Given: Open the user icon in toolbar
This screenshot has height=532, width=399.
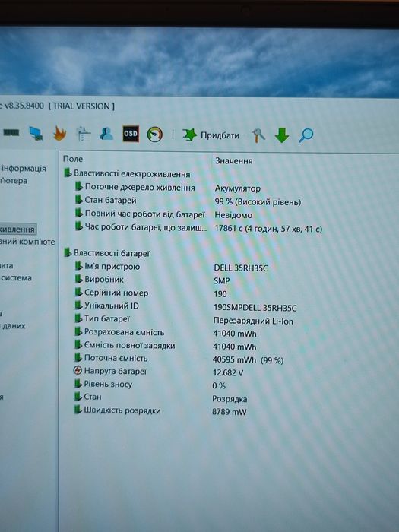Looking at the screenshot, I should coord(106,133).
